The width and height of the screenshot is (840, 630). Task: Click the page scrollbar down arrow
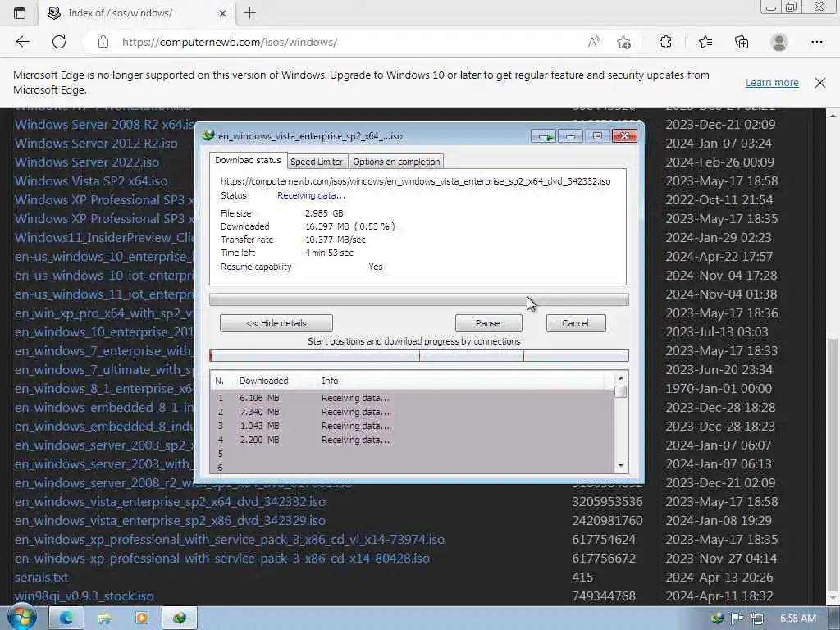pyautogui.click(x=833, y=599)
